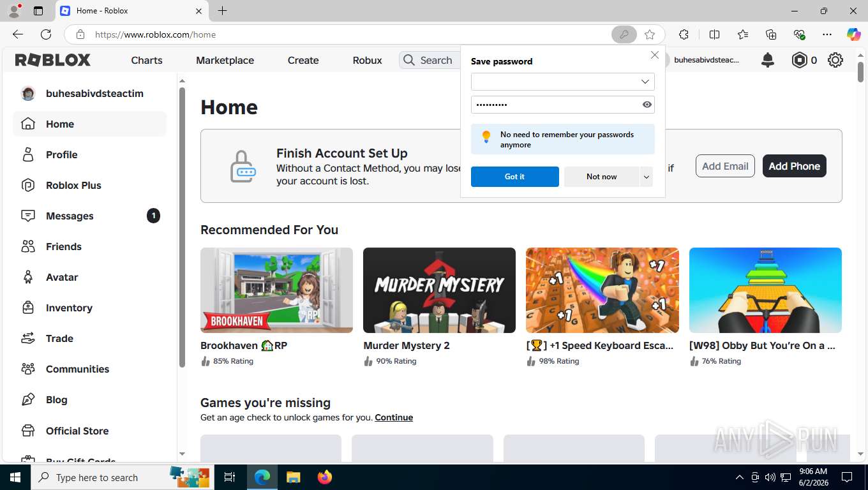Open the Speed Keyboard Escape thumbnail
The image size is (868, 490).
[x=602, y=290]
